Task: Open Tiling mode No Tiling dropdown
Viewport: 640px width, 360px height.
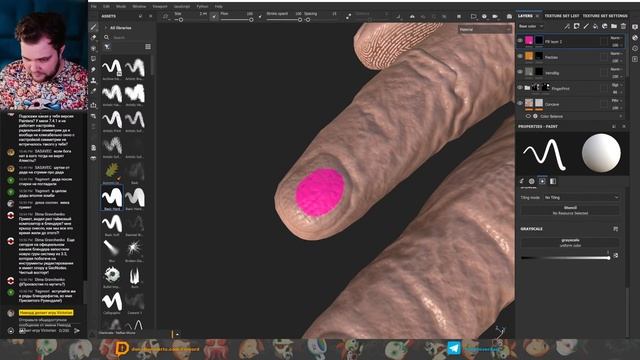Action: pyautogui.click(x=581, y=198)
